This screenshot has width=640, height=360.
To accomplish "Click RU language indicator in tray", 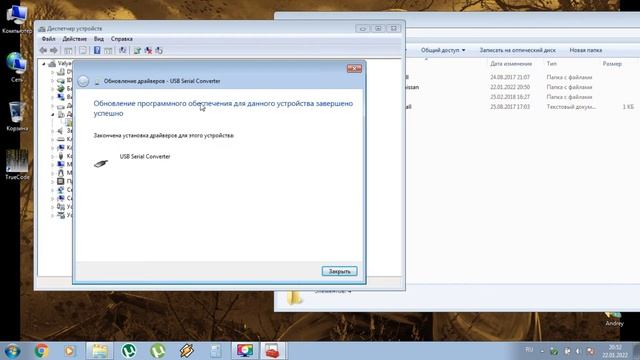I will click(529, 350).
